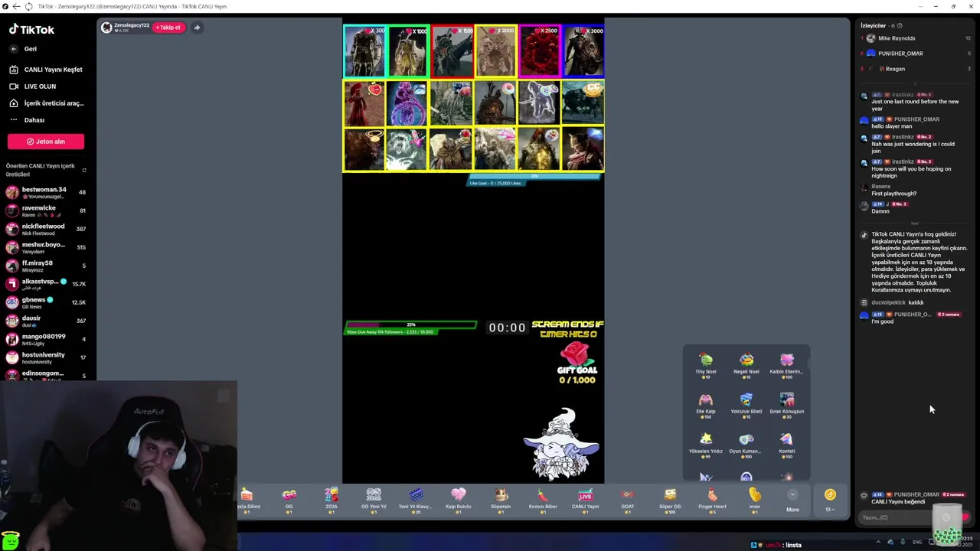Click irastinkz username in chat
Screen dimensions: 980x551
click(x=903, y=95)
